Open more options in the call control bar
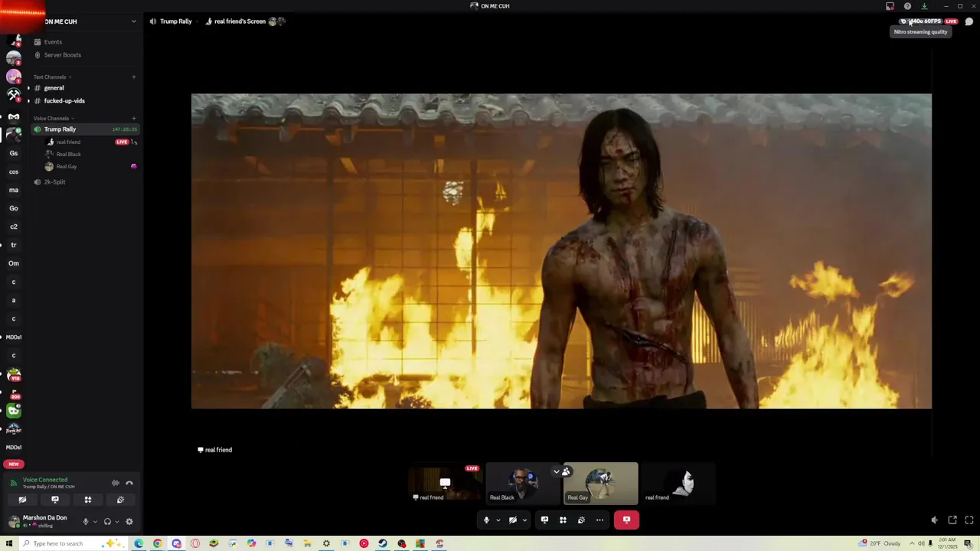 (599, 520)
